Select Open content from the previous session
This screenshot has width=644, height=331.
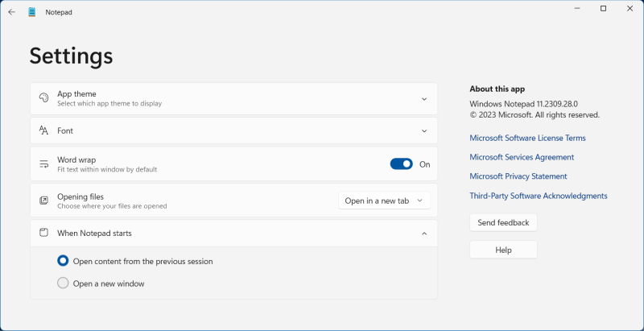[x=64, y=261]
